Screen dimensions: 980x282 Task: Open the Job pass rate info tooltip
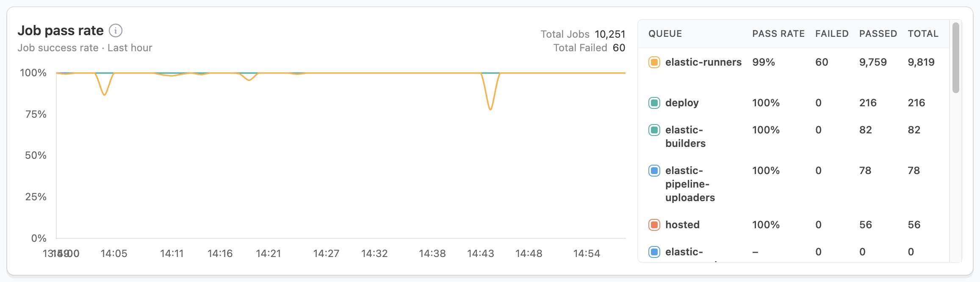(115, 30)
